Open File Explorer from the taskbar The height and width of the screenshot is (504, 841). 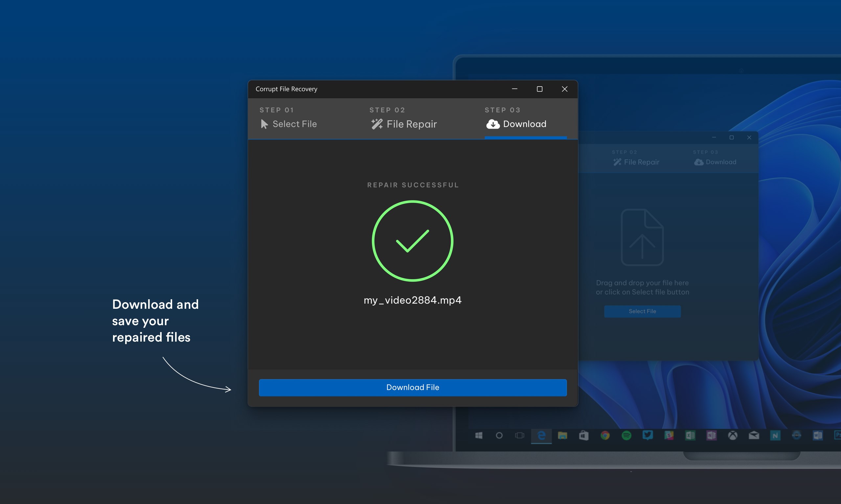pyautogui.click(x=563, y=435)
